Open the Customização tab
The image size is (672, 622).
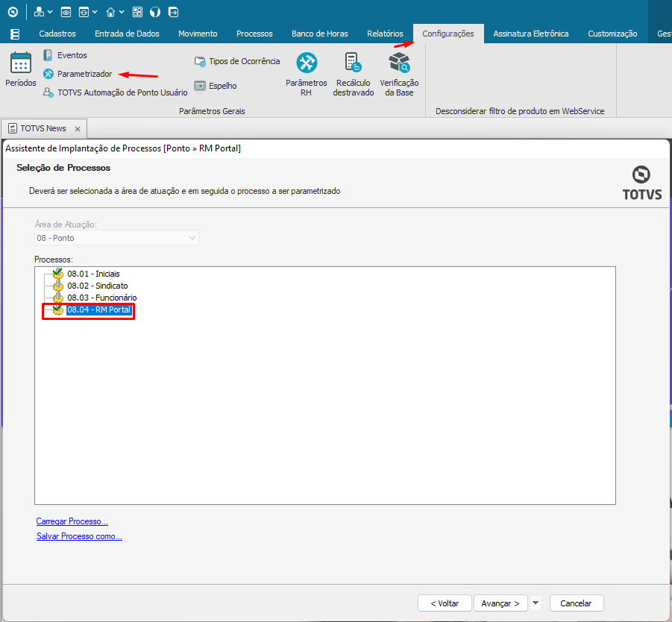tap(612, 34)
